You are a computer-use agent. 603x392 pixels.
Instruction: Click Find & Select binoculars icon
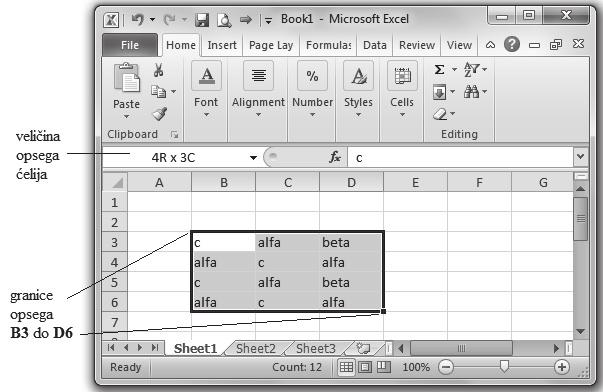[x=471, y=92]
